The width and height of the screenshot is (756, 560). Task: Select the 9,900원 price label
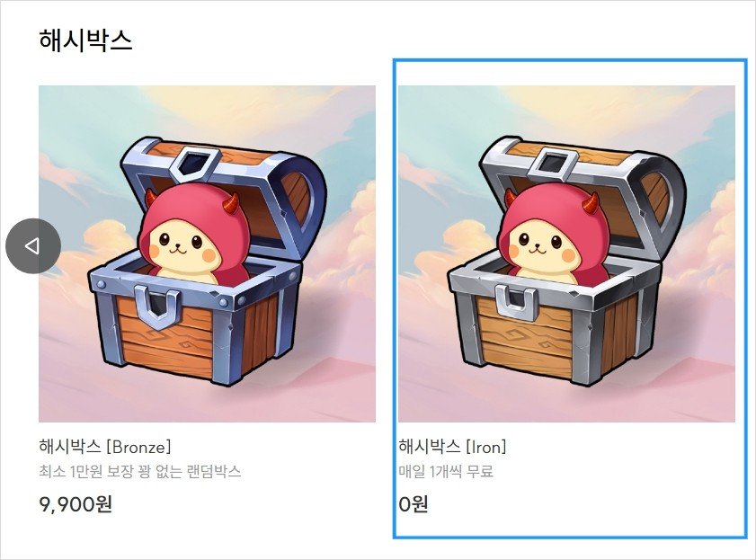pos(76,504)
